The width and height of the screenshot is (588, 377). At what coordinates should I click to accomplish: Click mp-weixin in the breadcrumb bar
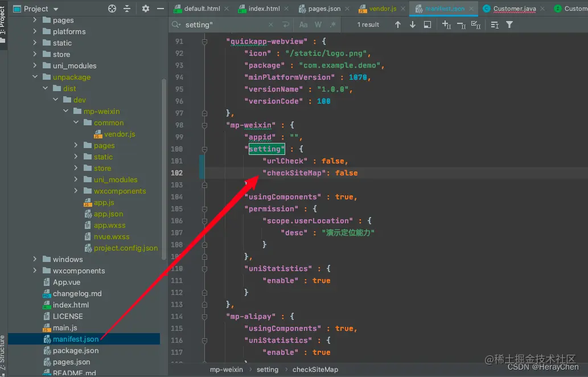[226, 370]
